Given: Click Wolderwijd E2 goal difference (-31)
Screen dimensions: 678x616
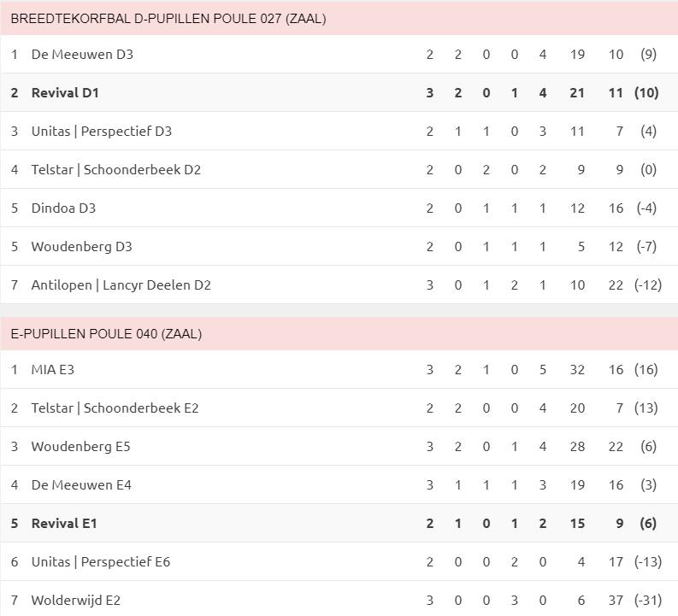Looking at the screenshot, I should (x=648, y=600).
